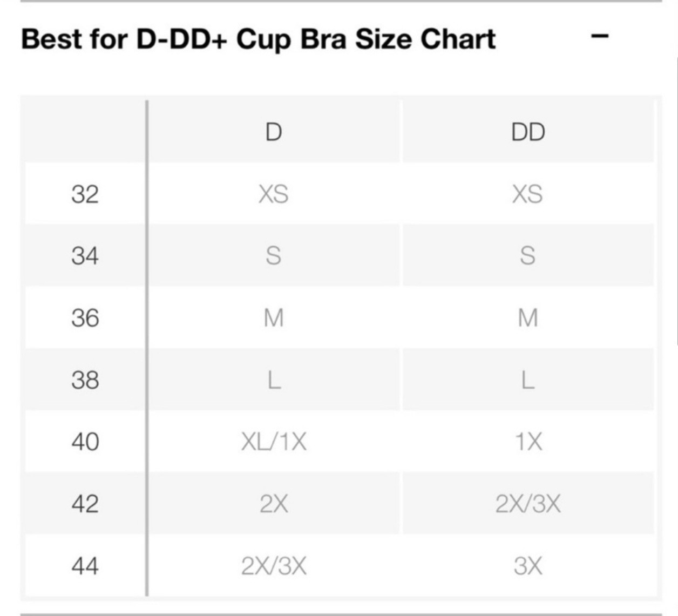The image size is (678, 616).
Task: Click band size 42 row label
Action: tap(85, 504)
